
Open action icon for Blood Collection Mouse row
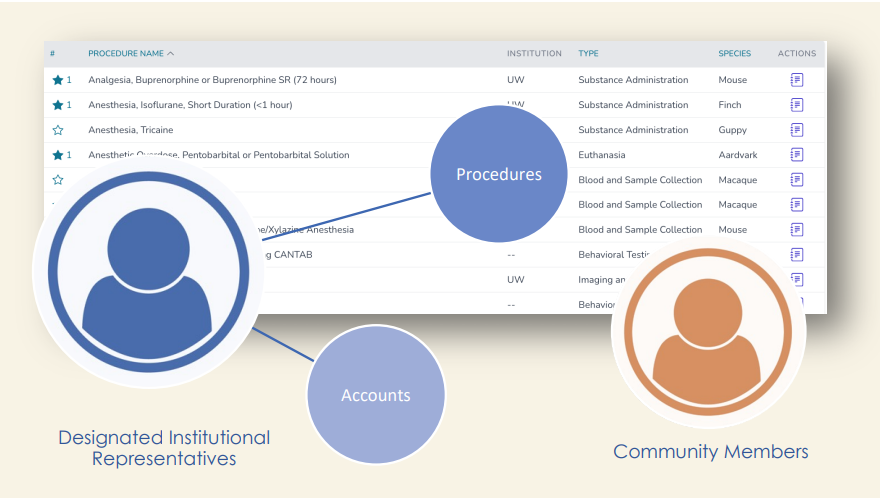point(796,230)
